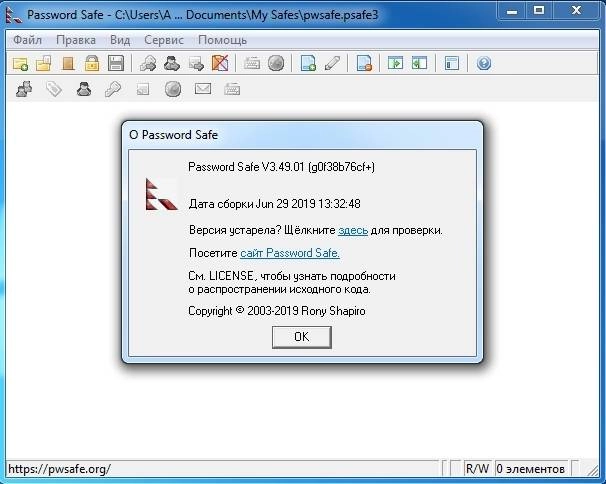Click the R/W status bar indicator

477,469
